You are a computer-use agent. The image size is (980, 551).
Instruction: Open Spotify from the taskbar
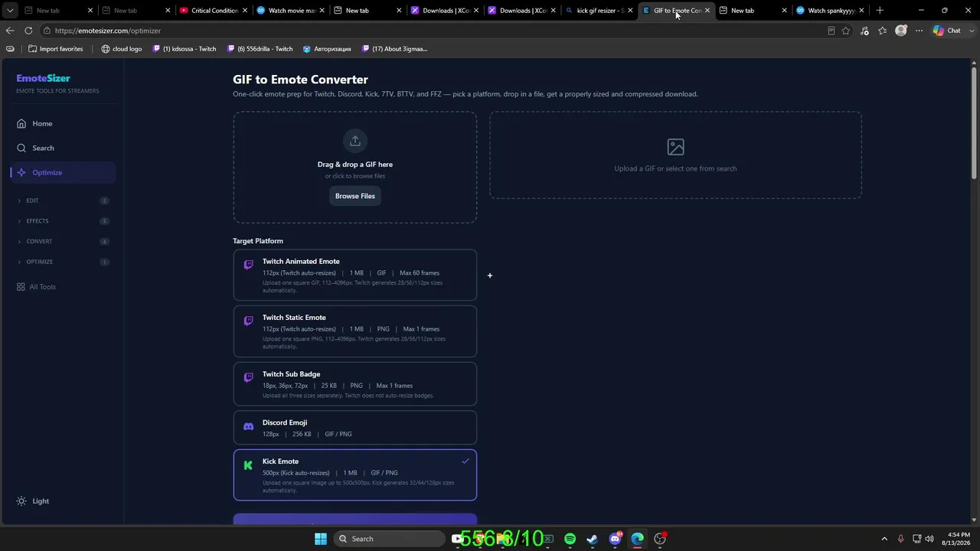coord(570,539)
